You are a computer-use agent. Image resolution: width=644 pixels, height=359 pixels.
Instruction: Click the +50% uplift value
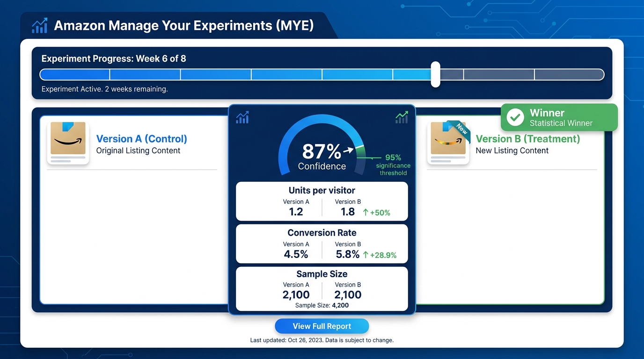[381, 213]
